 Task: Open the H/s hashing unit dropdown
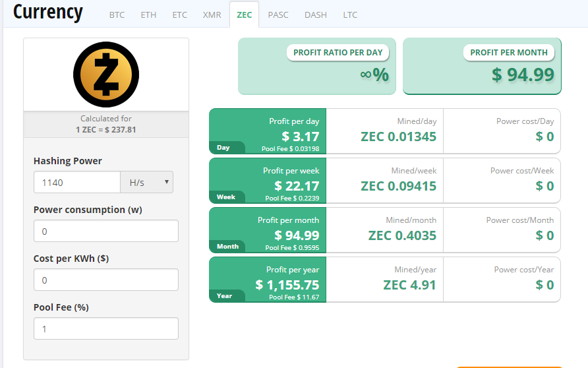[x=146, y=182]
